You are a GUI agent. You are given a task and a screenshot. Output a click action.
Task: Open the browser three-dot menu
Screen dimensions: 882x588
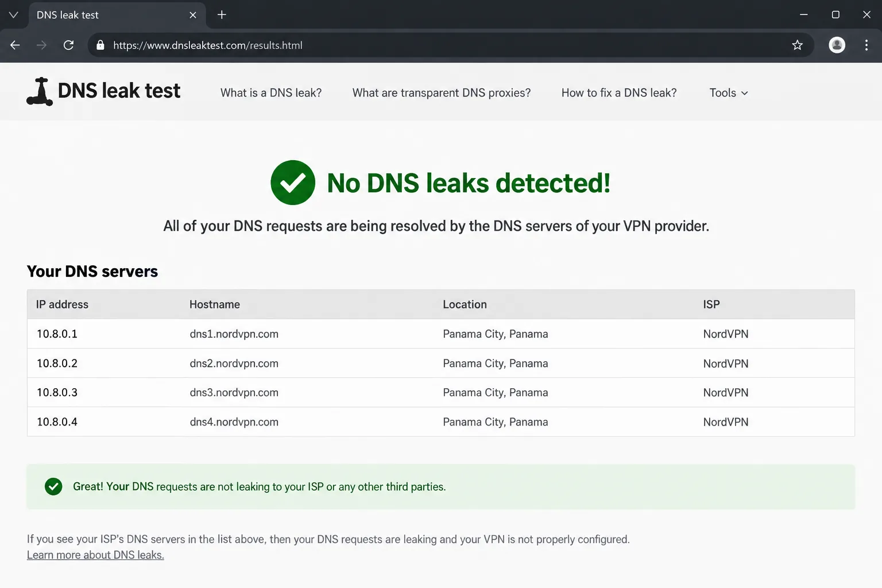866,45
